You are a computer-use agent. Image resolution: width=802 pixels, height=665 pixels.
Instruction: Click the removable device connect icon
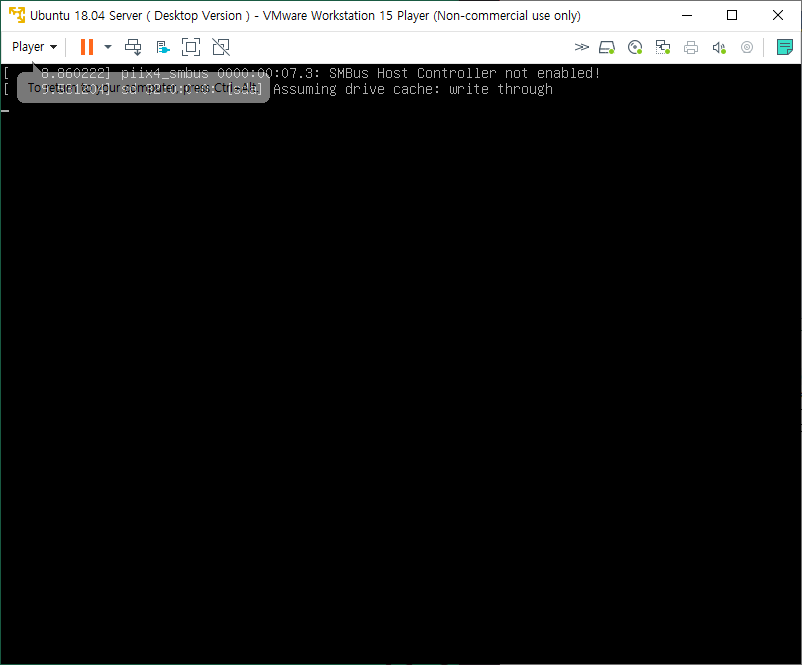[163, 48]
